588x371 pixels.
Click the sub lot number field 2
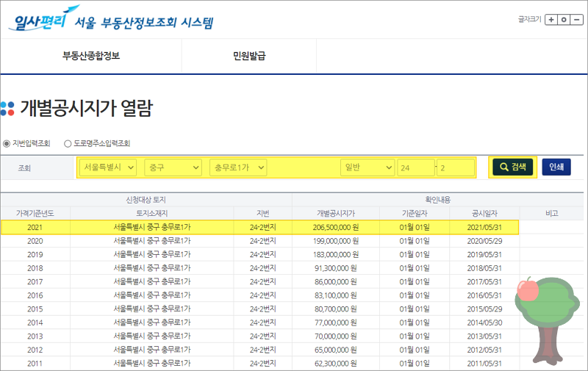click(x=456, y=168)
